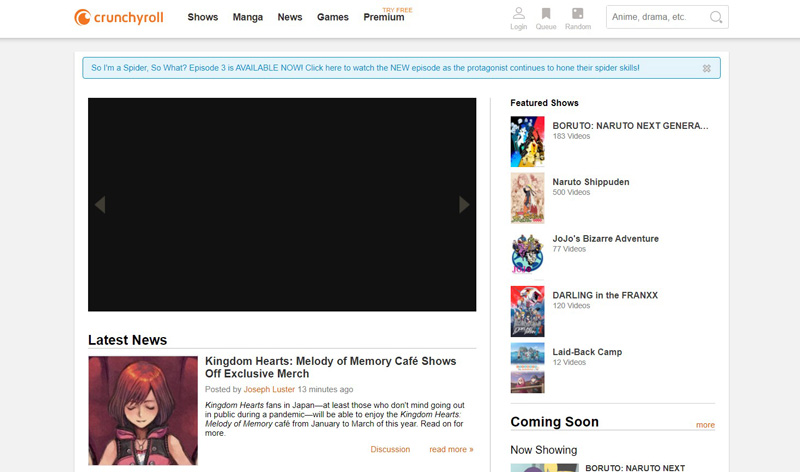Open Naruto Shippuden show thumbnail
The width and height of the screenshot is (800, 472).
pyautogui.click(x=527, y=198)
